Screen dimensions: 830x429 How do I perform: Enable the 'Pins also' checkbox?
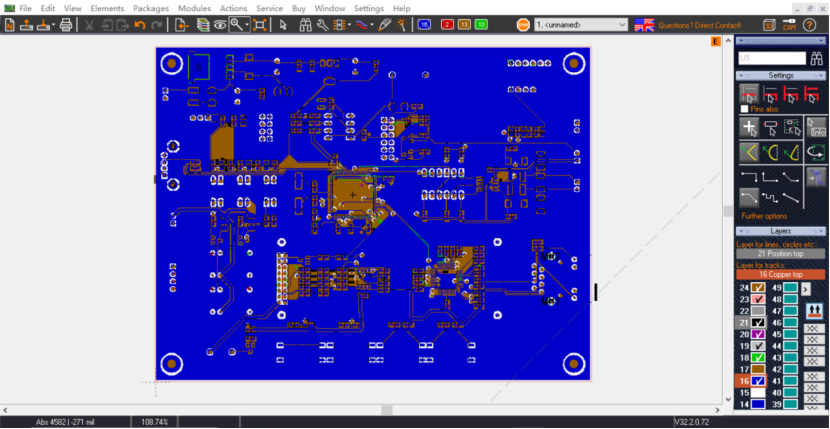pos(745,109)
